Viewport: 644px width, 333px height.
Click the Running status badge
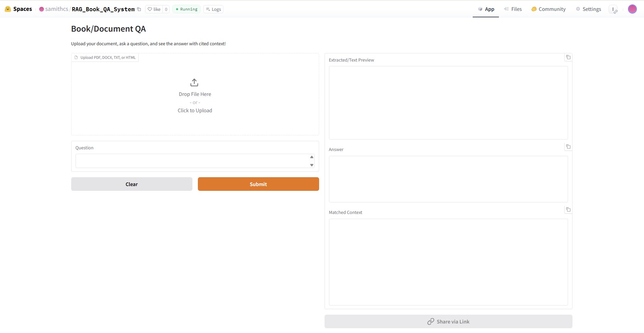click(186, 9)
